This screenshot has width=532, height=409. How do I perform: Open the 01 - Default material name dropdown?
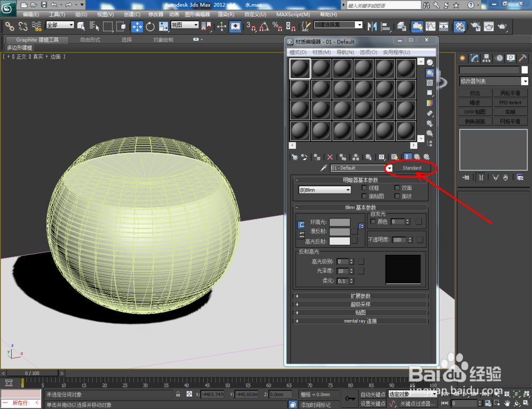point(389,168)
